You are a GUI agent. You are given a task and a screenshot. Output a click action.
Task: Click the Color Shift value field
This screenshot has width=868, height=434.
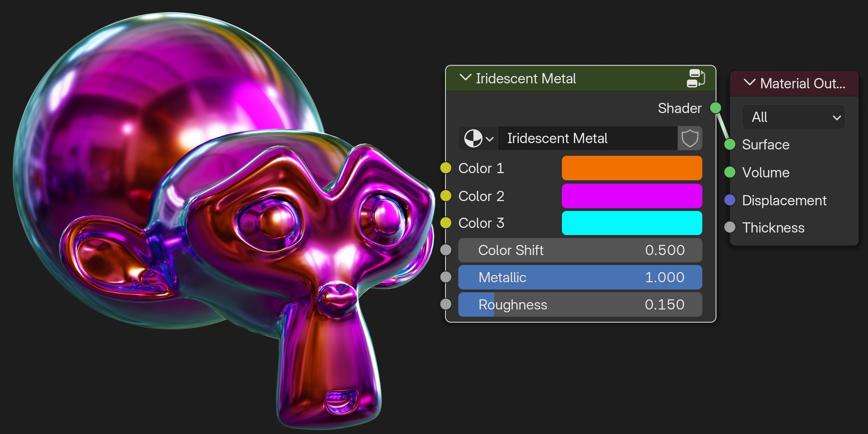pyautogui.click(x=580, y=250)
